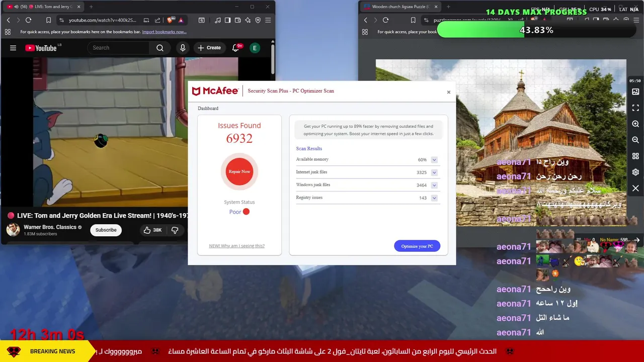Focus the YouTube search field
Screen dimensions: 644x362
[119, 48]
